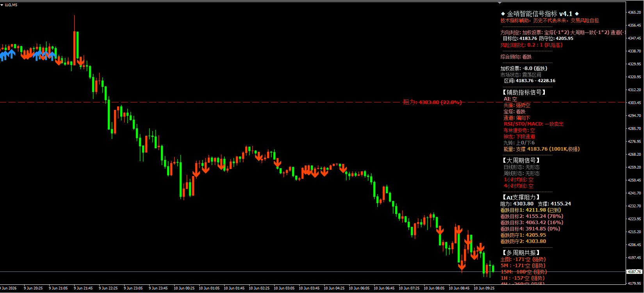Click the 区间 4183.76 - 4228.16 range
This screenshot has width=644, height=293.
pos(530,81)
